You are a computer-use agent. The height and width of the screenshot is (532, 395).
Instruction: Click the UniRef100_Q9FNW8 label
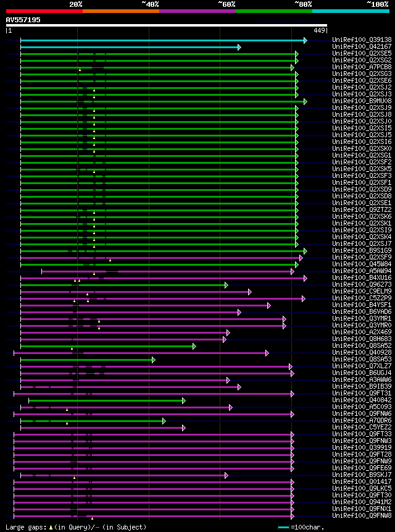362,515
